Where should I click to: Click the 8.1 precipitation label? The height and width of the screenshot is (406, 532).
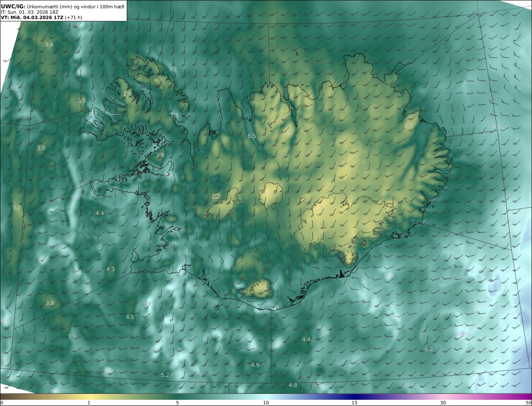[x=14, y=88]
